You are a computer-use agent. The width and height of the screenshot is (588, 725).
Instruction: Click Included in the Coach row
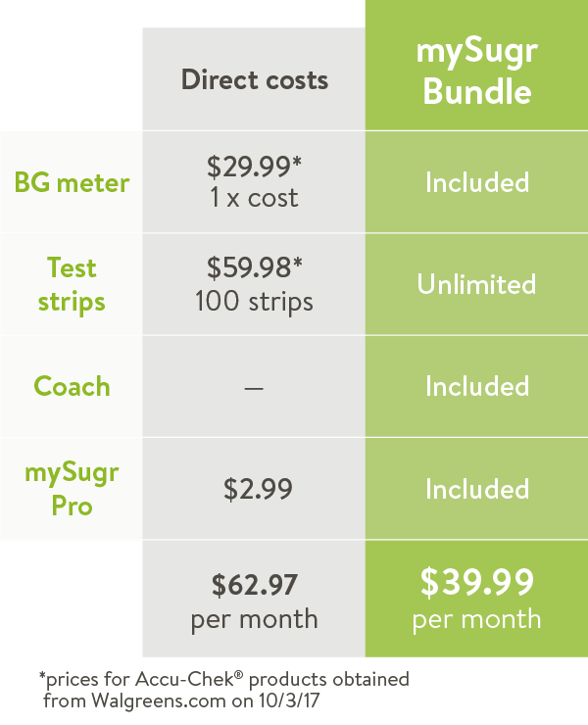pos(477,386)
